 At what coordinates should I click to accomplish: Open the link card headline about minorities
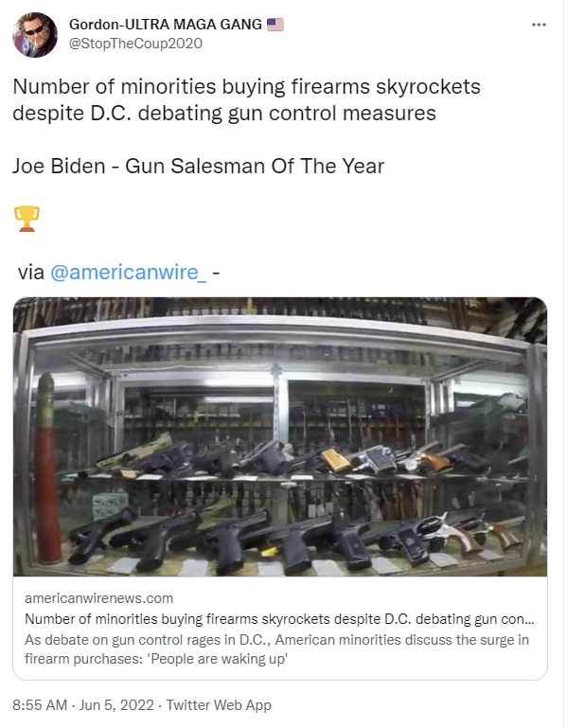click(279, 619)
